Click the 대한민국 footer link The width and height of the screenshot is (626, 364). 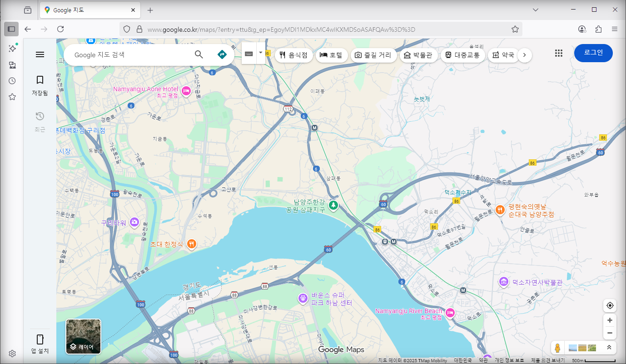[x=462, y=360]
